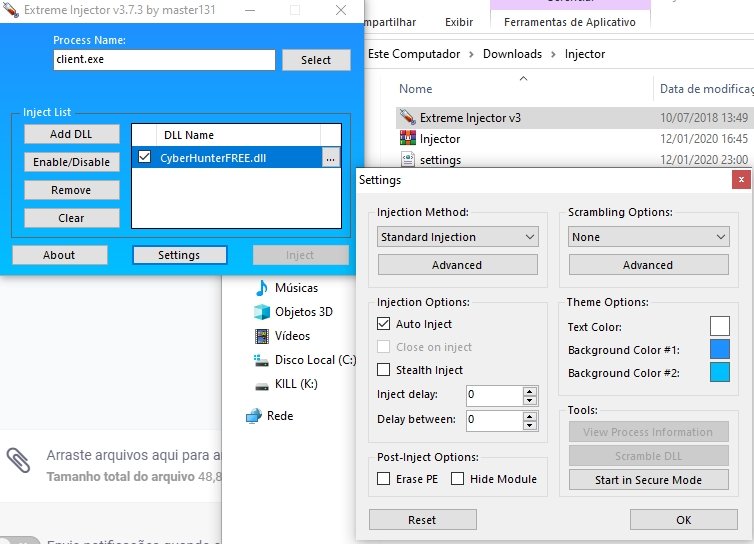Viewport: 754px width, 544px height.
Task: Click the Process Name text field
Action: pos(164,60)
